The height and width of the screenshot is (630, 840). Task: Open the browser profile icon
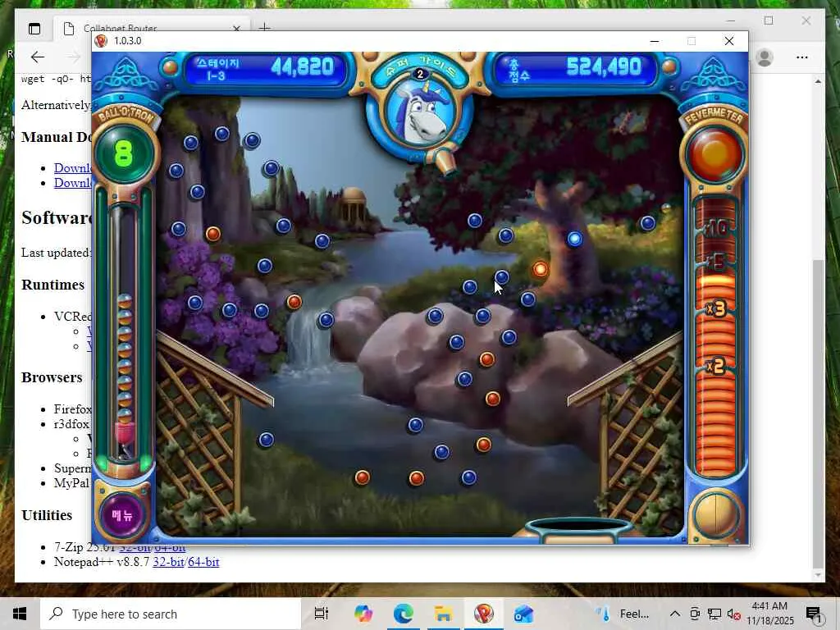pos(765,57)
